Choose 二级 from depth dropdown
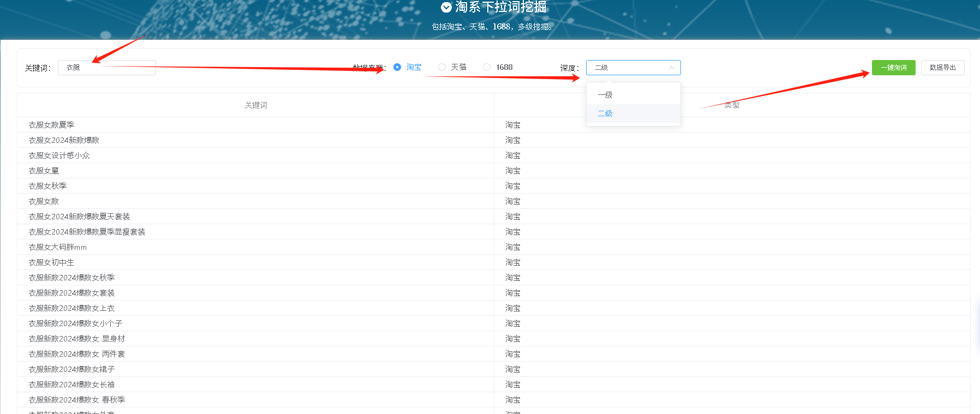The width and height of the screenshot is (980, 414). (633, 113)
